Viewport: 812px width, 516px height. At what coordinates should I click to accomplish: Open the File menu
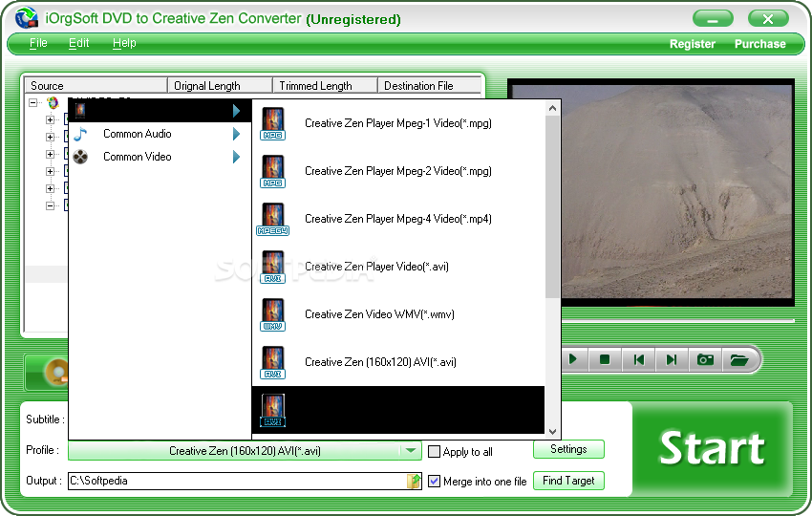click(x=38, y=43)
